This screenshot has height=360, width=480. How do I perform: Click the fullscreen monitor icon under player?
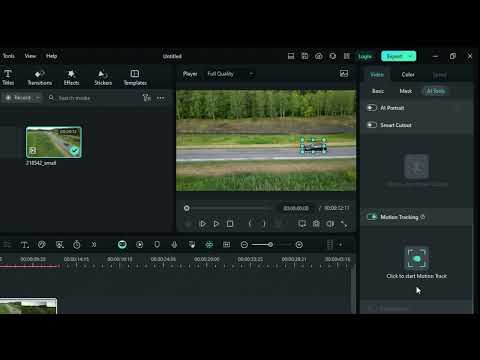(302, 224)
